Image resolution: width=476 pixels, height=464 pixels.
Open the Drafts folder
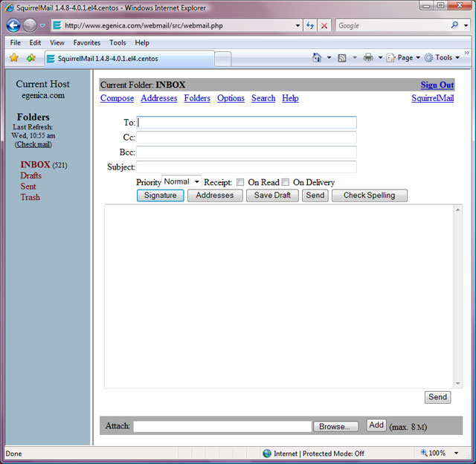[31, 175]
